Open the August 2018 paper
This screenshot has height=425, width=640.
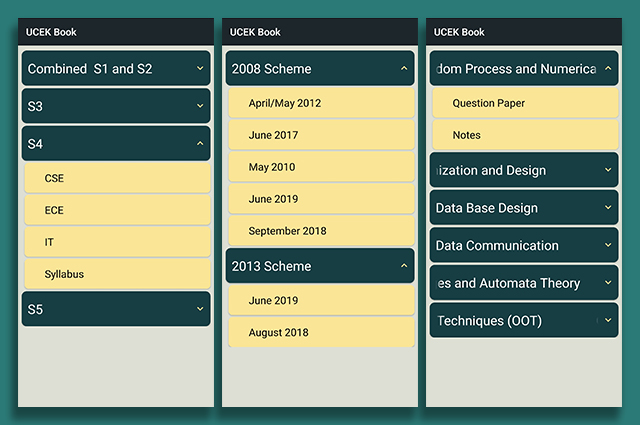[x=320, y=332]
